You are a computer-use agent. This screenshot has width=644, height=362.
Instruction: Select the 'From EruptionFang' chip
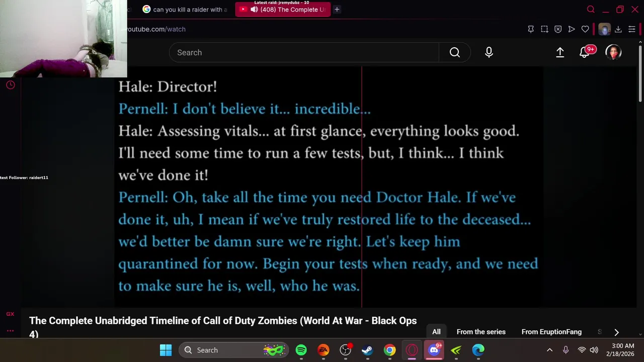point(551,332)
